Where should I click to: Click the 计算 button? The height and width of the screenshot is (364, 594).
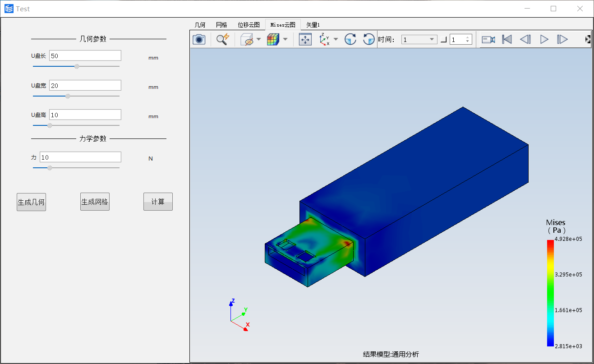158,202
